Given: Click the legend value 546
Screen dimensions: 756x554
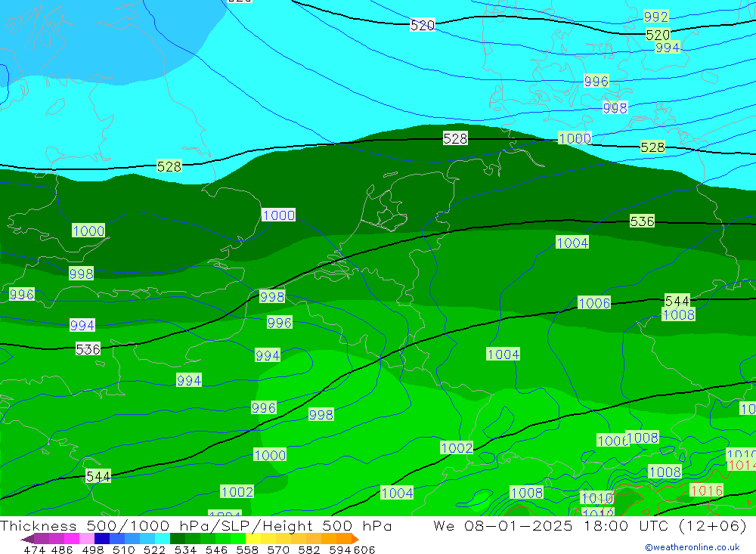Looking at the screenshot, I should coord(216,549).
